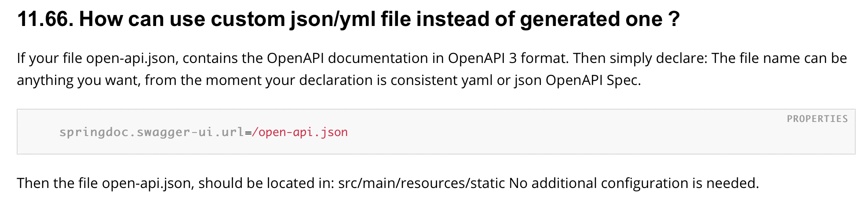Click "No additional configuration is needed." sentence
The image size is (868, 221).
coord(634,183)
